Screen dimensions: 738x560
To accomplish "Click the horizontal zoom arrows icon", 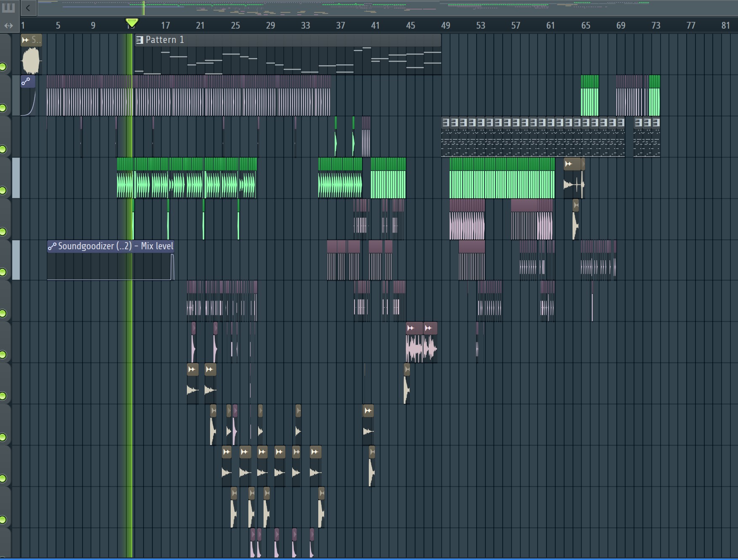I will coord(8,26).
